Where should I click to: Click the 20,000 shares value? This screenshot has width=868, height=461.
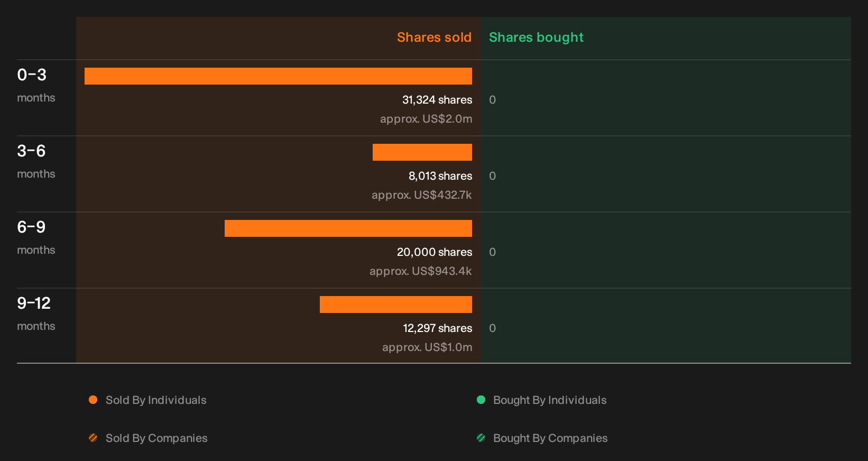point(435,252)
